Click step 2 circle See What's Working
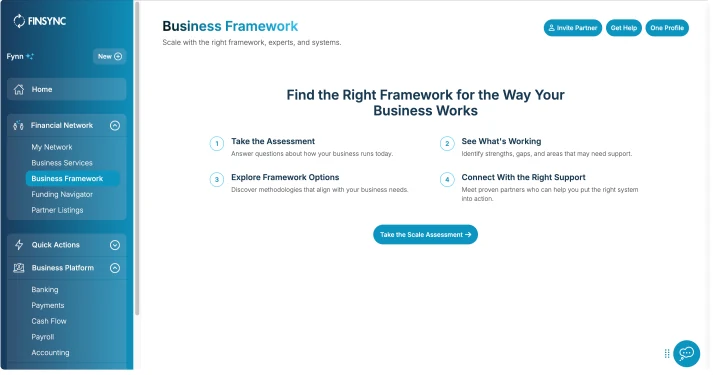 coord(447,144)
